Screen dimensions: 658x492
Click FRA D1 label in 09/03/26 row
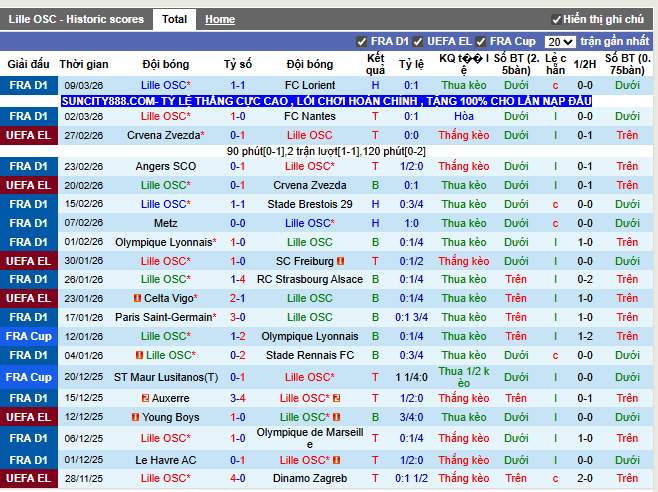(x=29, y=85)
